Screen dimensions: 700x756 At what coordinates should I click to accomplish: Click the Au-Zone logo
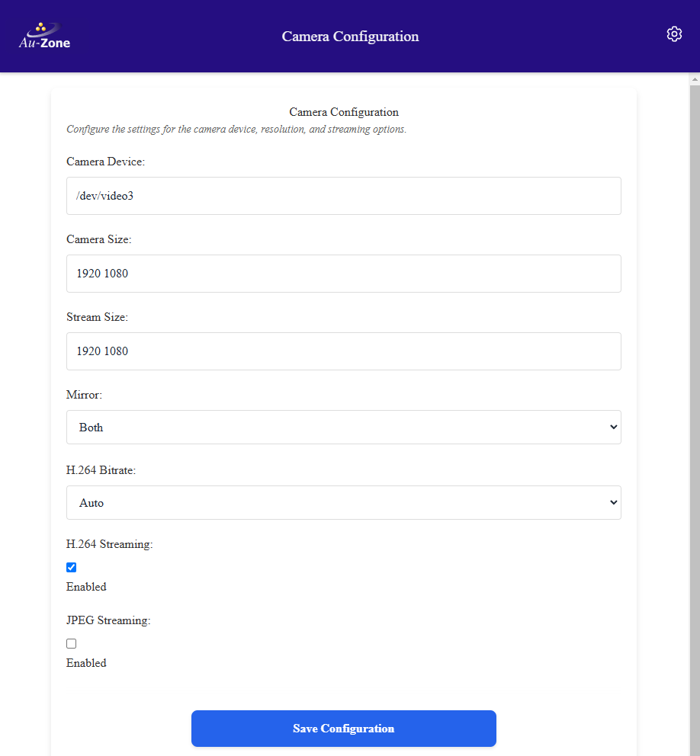[x=43, y=34]
